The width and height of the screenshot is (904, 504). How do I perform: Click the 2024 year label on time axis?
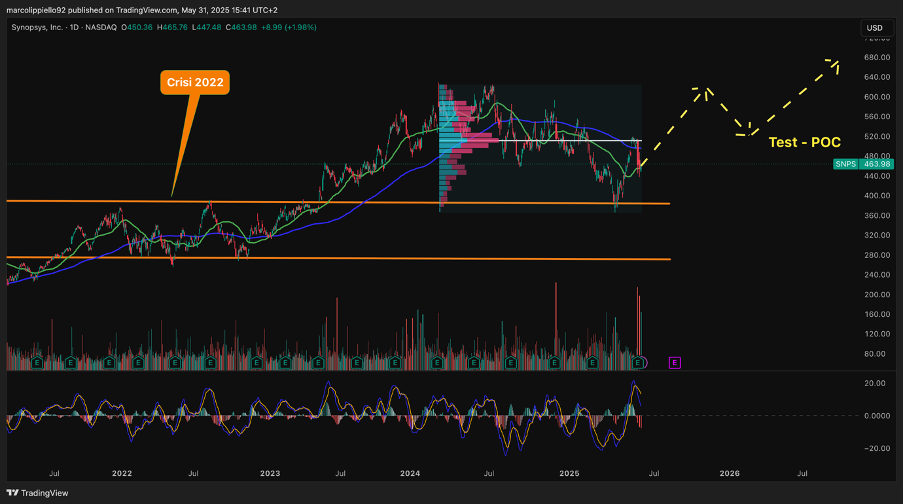[x=410, y=473]
